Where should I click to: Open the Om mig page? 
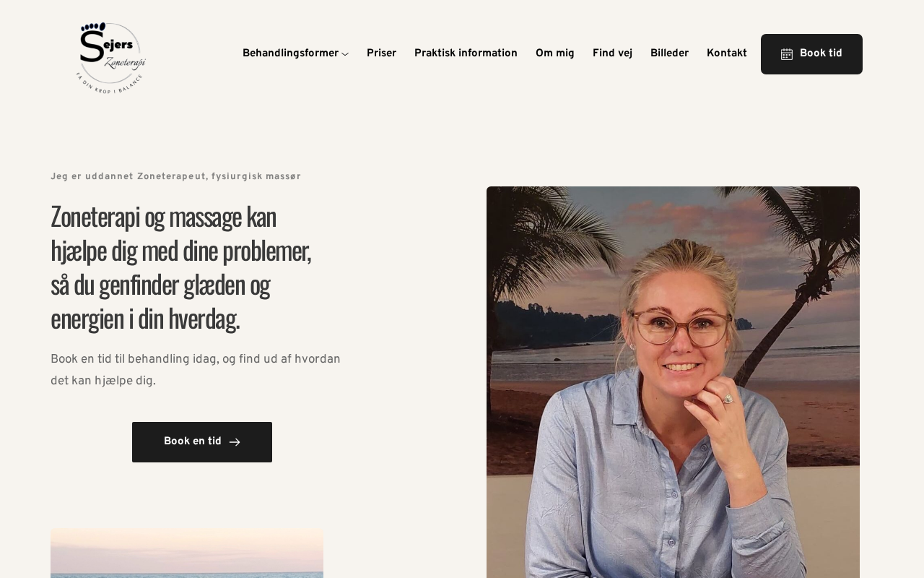click(555, 53)
